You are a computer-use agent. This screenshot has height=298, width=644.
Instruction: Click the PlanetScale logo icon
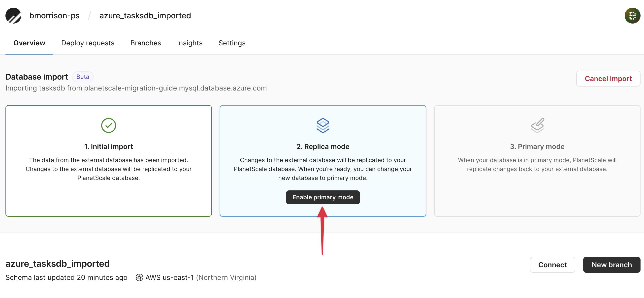[x=13, y=15]
